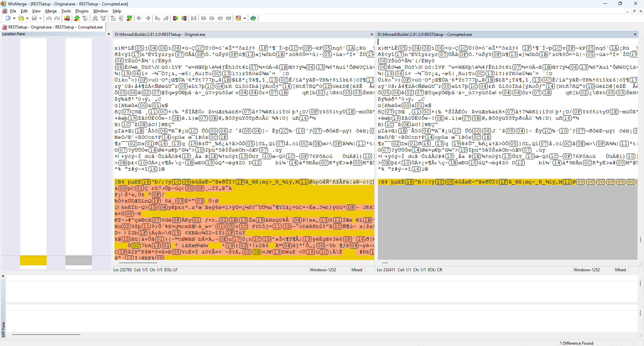Expand the Options wrench dropdown arrow
This screenshot has width=644, height=346.
click(245, 18)
